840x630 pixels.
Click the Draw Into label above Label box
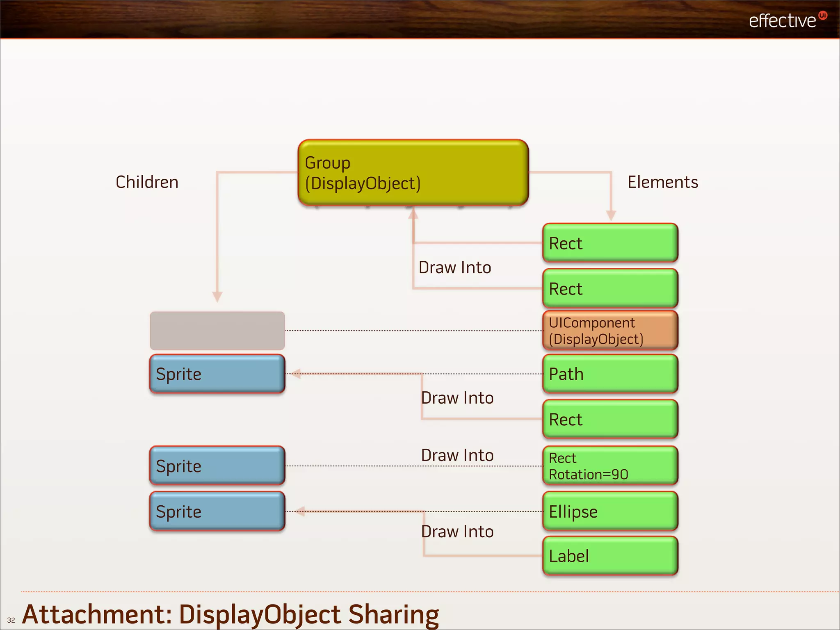coord(457,532)
